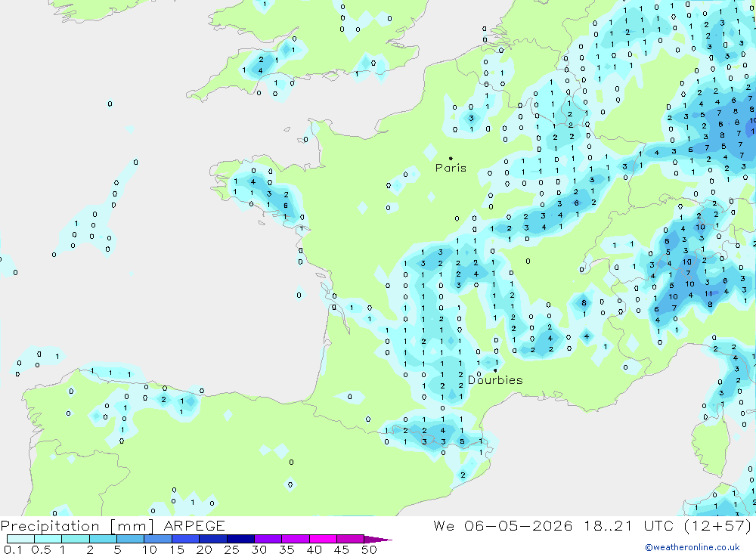Pick the 15–20 mm legend color box
756x554 pixels.
(185, 539)
